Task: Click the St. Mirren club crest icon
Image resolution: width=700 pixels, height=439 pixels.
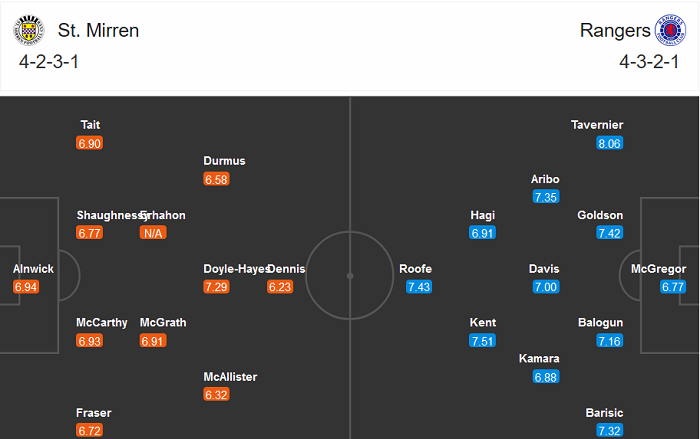Action: pyautogui.click(x=29, y=31)
